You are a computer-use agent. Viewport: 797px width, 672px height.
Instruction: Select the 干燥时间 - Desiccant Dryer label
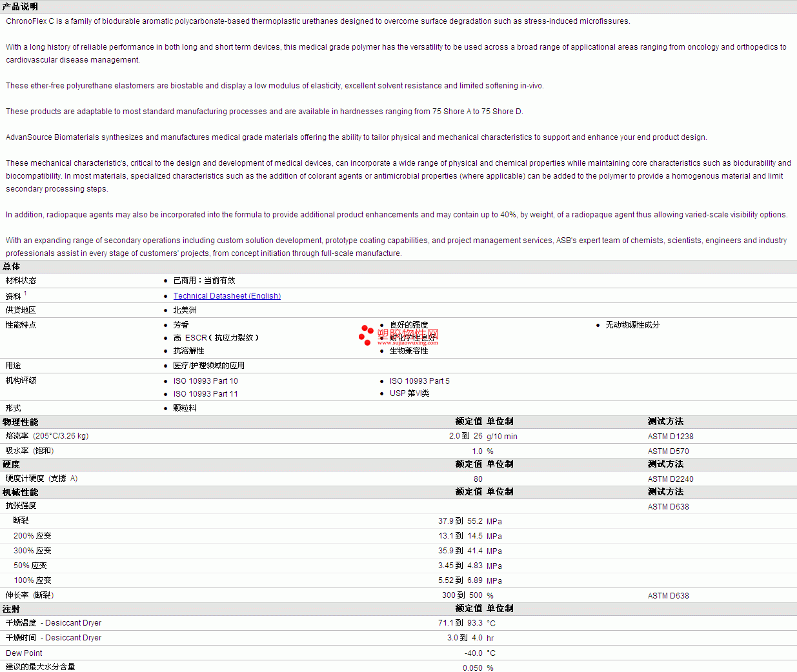click(x=54, y=638)
